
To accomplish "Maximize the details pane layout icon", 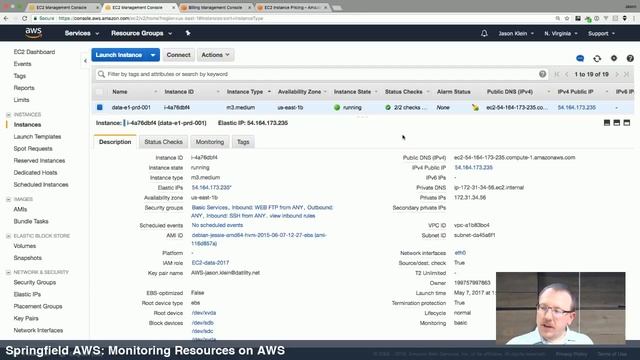I will point(627,122).
